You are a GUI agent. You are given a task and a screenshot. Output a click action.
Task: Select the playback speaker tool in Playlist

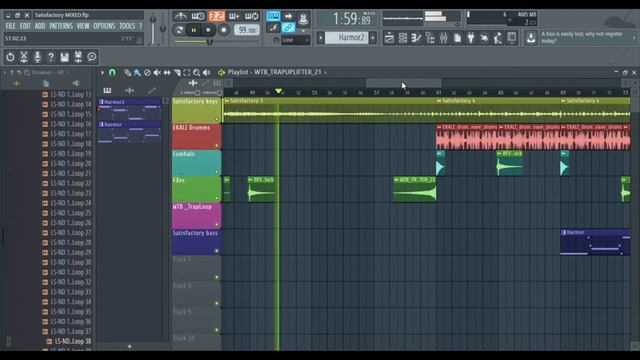[x=207, y=72]
